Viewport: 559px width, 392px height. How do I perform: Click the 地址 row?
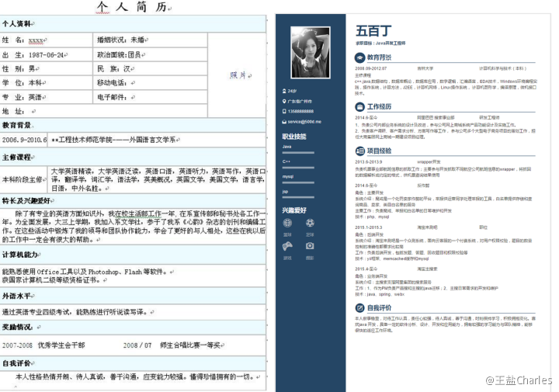103,111
